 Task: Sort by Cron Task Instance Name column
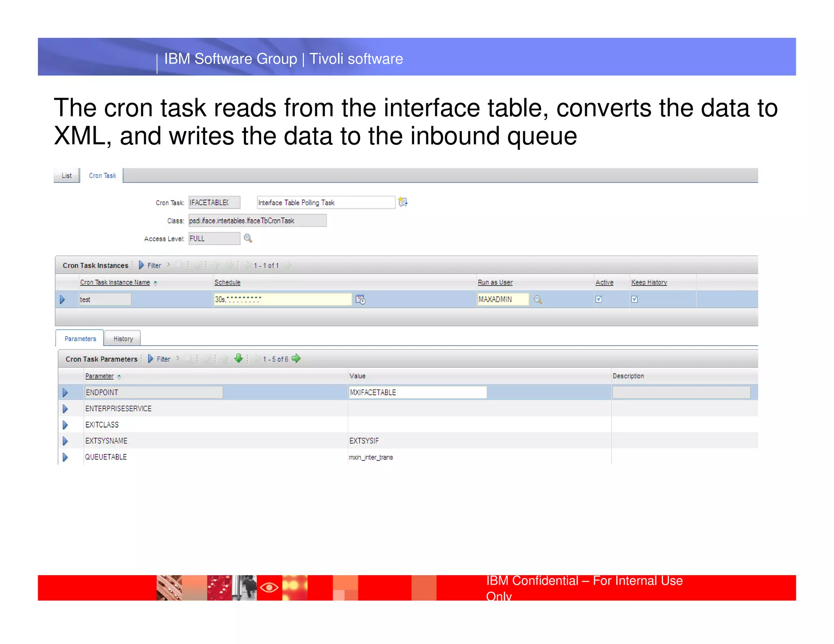tap(115, 282)
